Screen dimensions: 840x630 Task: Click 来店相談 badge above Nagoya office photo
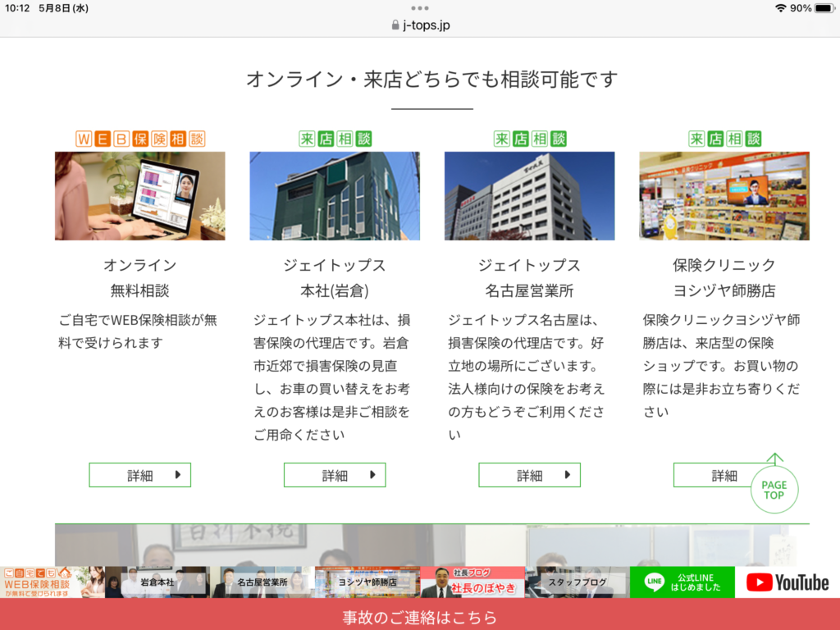coord(530,139)
